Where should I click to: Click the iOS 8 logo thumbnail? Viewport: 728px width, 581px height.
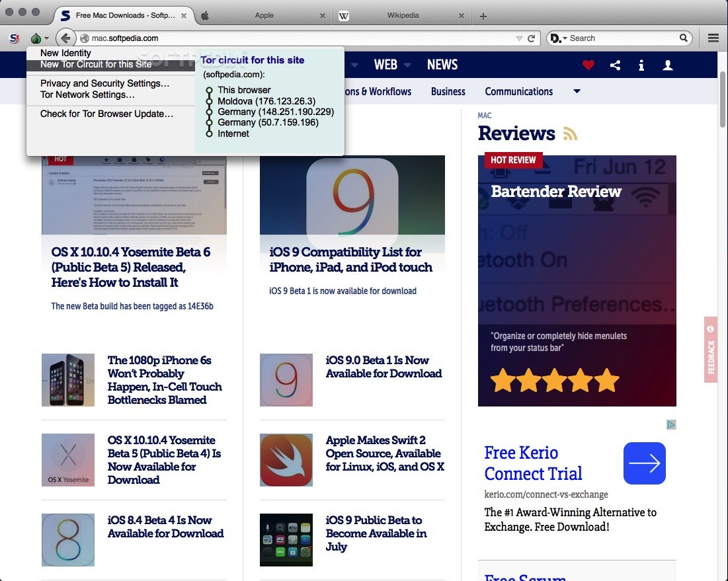pos(68,540)
